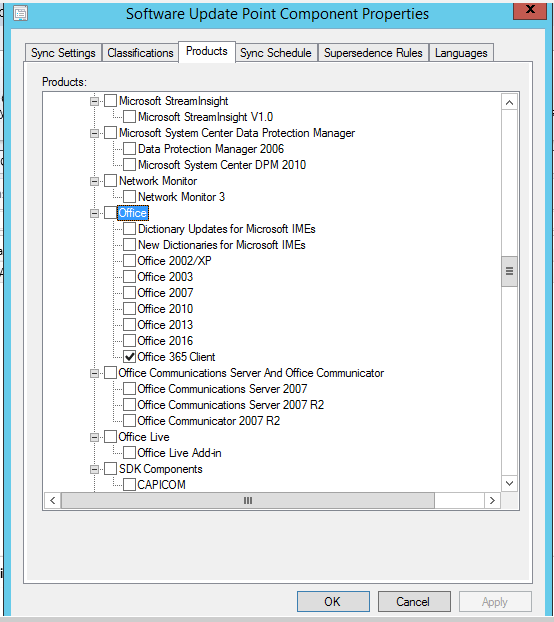Click the horizontal scrollbar right arrow
The image size is (554, 622).
(492, 500)
